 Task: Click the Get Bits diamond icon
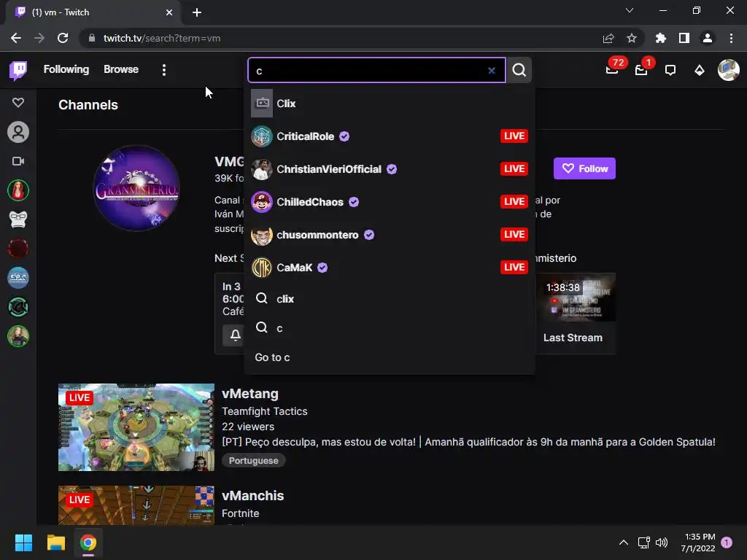click(x=700, y=71)
